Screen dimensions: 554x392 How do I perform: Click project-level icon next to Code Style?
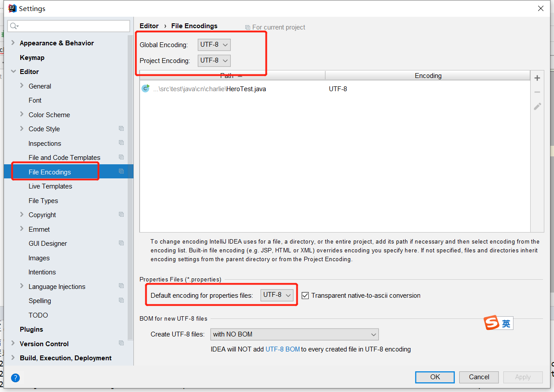pos(121,129)
